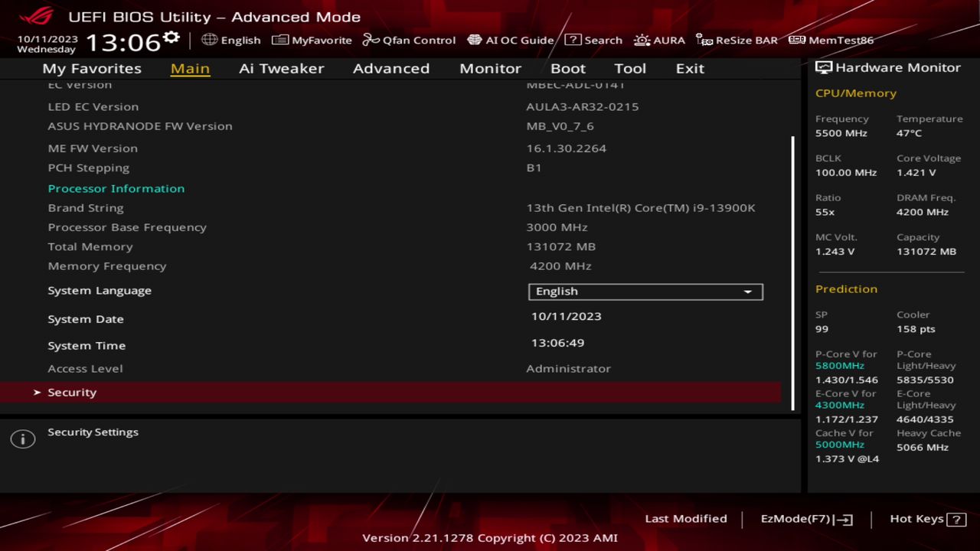Open the System Language dropdown

click(645, 292)
